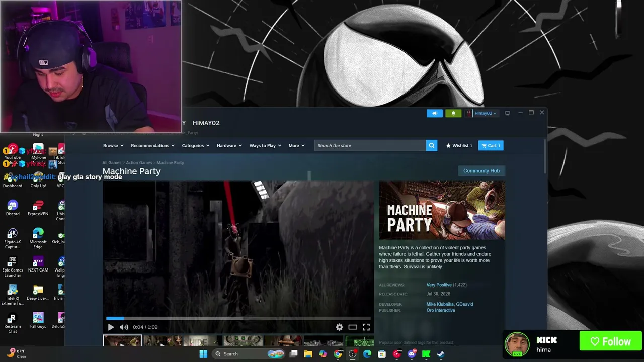The height and width of the screenshot is (362, 644).
Task: Expand the Ways to Play dropdown
Action: coord(265,146)
